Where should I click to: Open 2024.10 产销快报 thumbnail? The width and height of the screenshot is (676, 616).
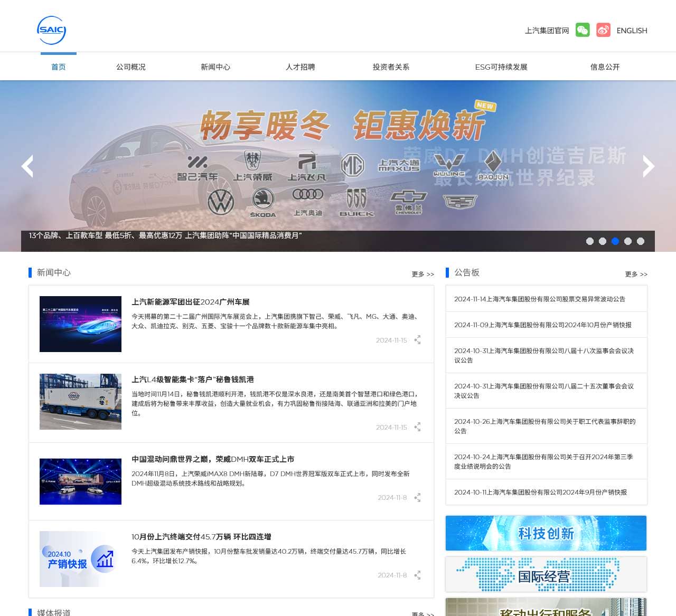tap(80, 559)
